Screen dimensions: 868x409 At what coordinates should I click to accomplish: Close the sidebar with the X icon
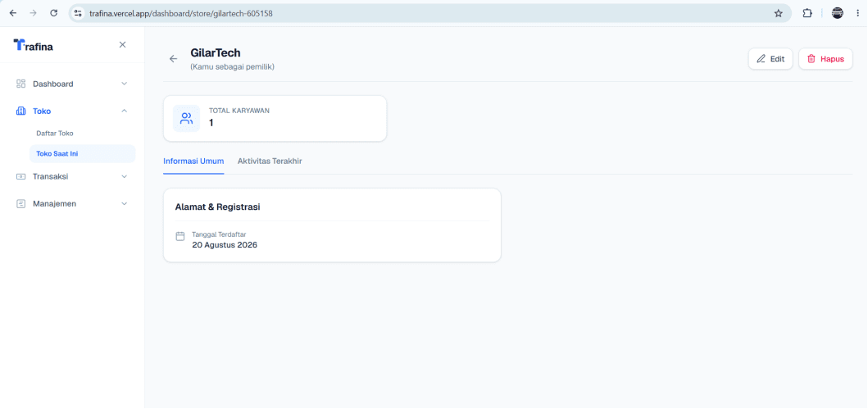122,45
